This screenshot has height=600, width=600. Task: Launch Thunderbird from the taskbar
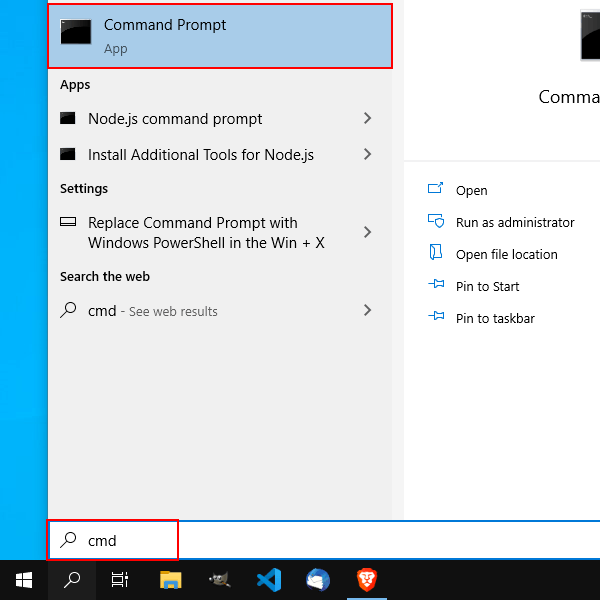[x=318, y=580]
